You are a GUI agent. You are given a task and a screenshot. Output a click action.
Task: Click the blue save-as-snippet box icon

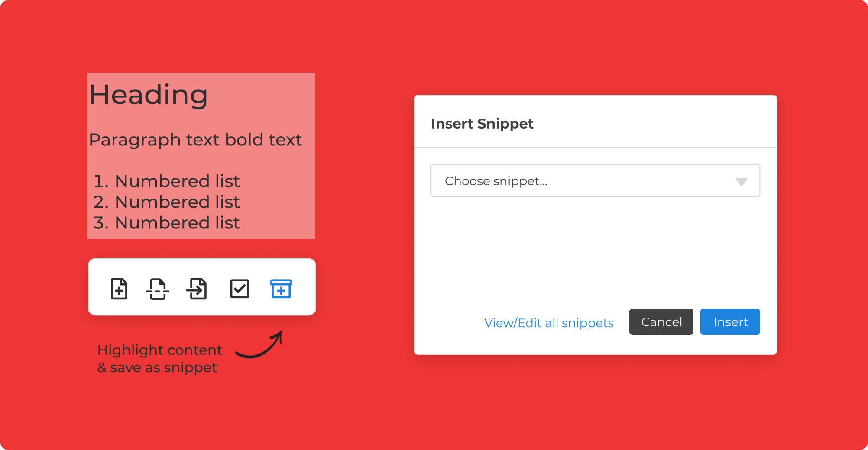coord(281,289)
